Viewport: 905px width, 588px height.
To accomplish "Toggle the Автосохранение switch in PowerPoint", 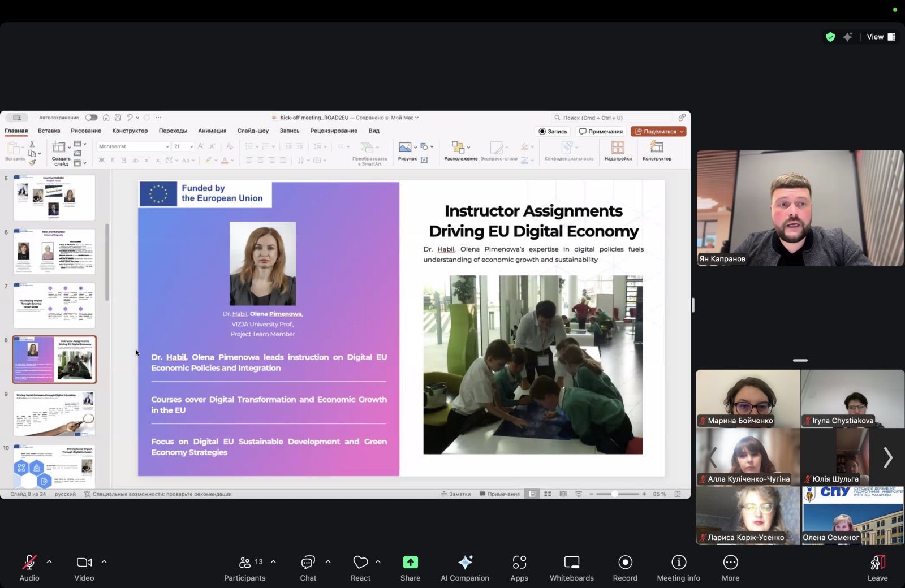I will 91,118.
